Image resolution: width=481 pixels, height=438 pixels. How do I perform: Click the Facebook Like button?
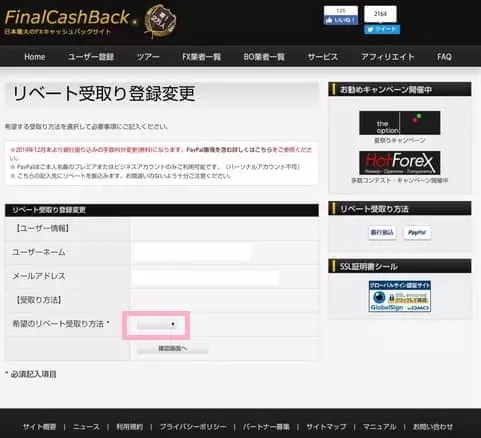(341, 20)
